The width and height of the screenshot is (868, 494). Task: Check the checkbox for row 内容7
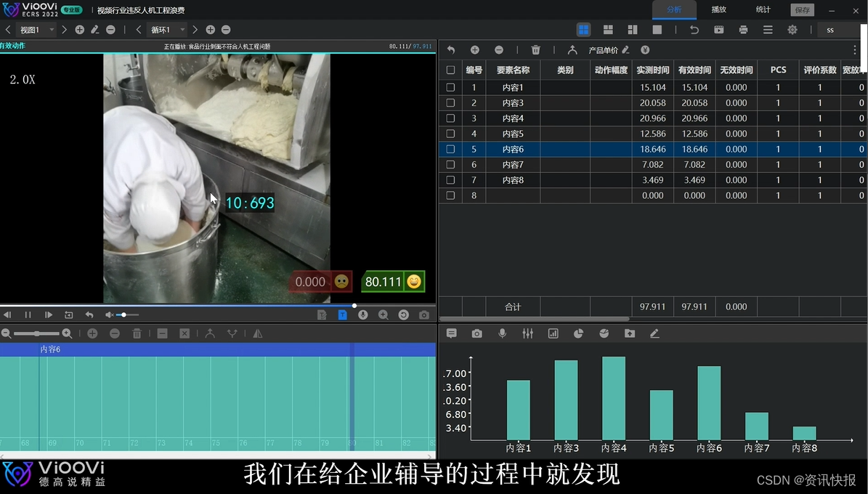pyautogui.click(x=450, y=164)
